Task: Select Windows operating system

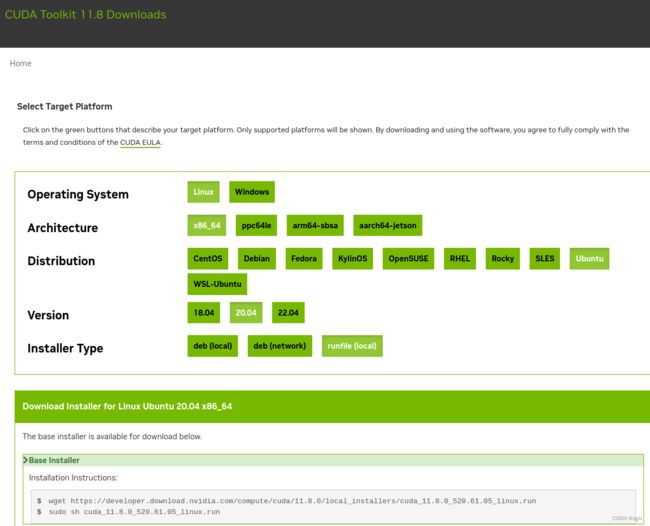Action: coord(252,192)
